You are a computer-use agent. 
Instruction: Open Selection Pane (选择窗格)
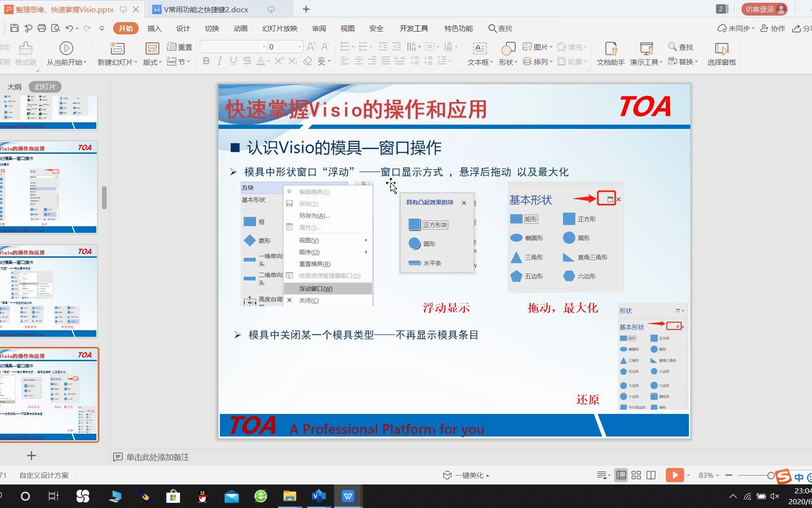722,54
